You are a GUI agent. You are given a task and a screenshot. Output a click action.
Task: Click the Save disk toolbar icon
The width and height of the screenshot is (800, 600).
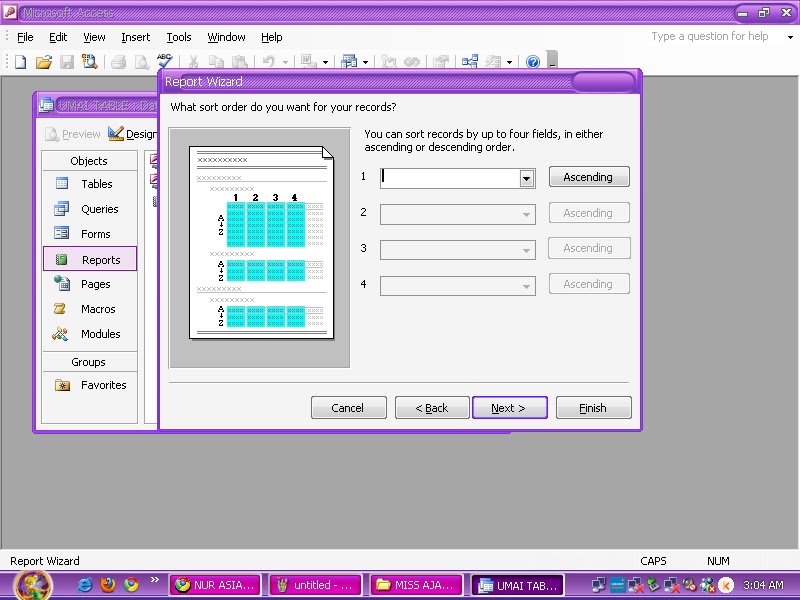pos(67,62)
